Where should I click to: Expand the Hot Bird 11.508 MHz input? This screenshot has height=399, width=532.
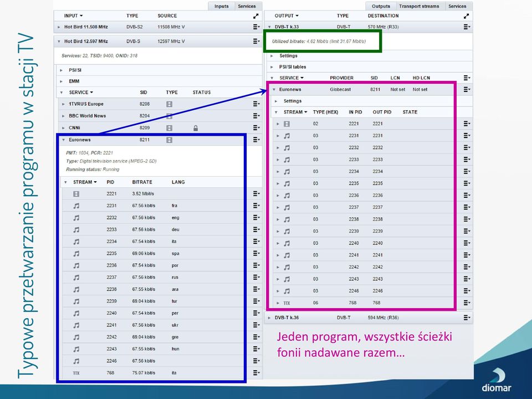(x=59, y=27)
